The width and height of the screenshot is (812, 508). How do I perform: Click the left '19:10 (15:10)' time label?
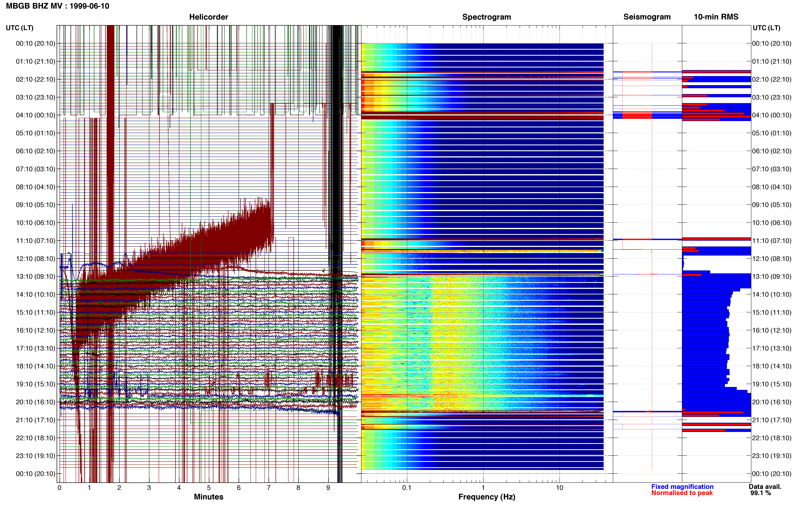coord(36,384)
